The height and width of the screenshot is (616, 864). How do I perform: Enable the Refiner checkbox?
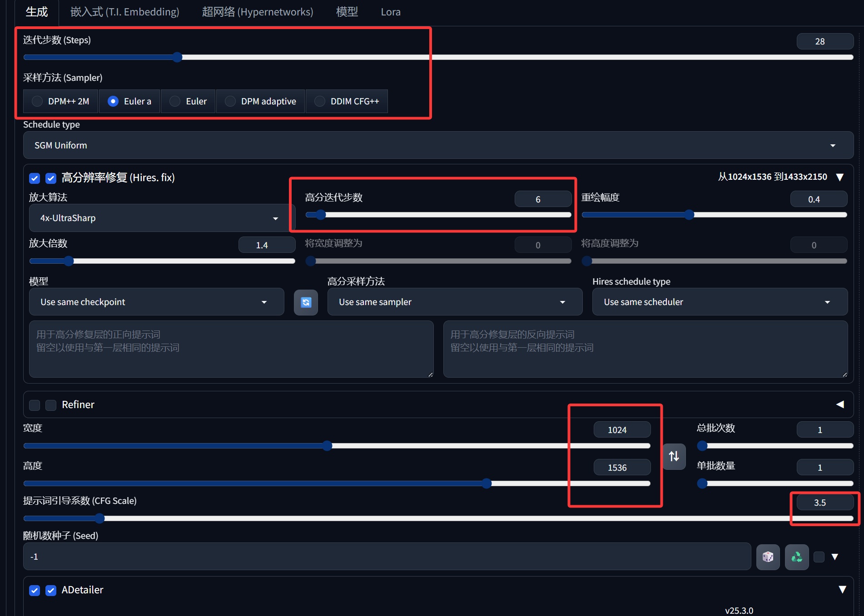click(x=51, y=405)
